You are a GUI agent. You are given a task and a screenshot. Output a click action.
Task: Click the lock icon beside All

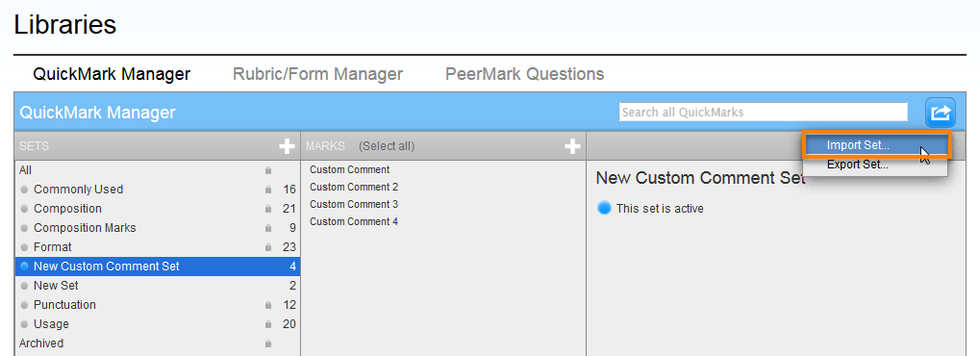point(268,170)
